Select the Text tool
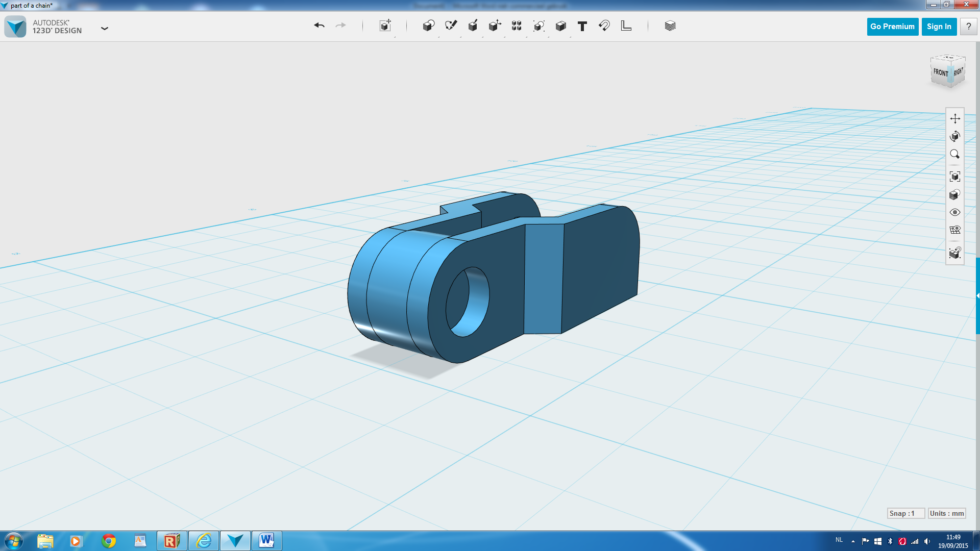980x551 pixels. [x=582, y=26]
